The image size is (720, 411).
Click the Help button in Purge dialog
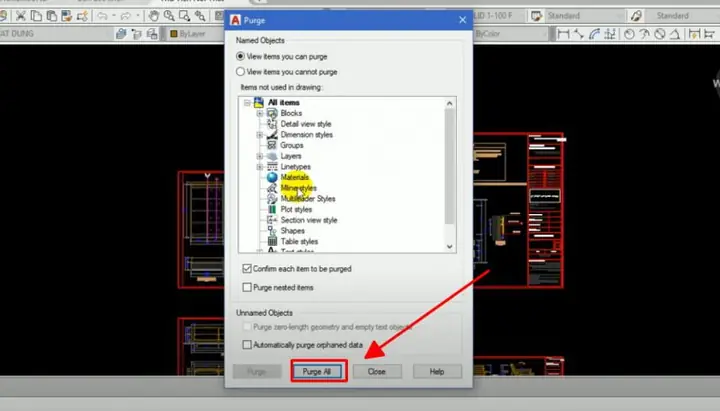tap(437, 372)
